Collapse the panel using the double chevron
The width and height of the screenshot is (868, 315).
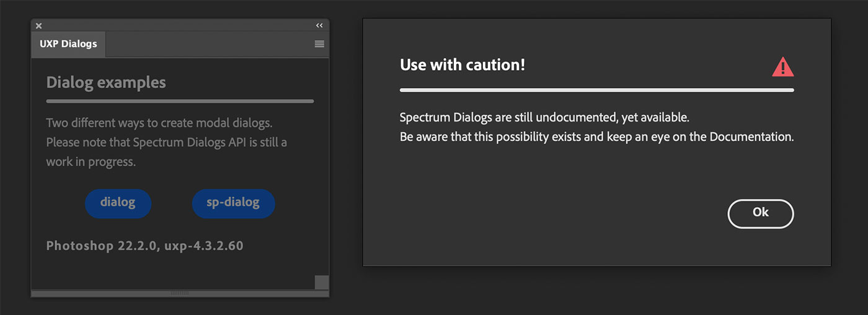[x=319, y=25]
